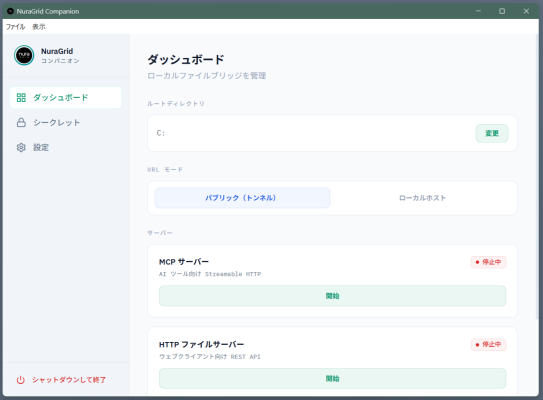Open the 表示 menu
The height and width of the screenshot is (400, 543).
click(39, 27)
